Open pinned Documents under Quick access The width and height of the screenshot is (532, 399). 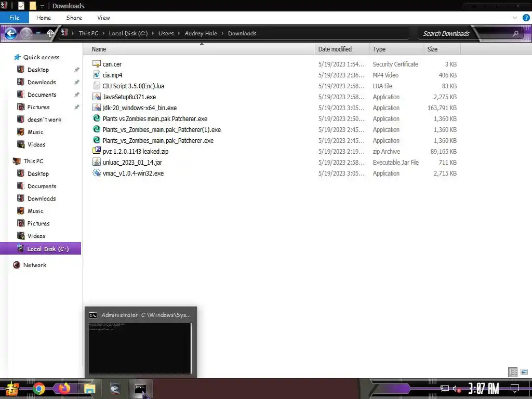tap(42, 95)
